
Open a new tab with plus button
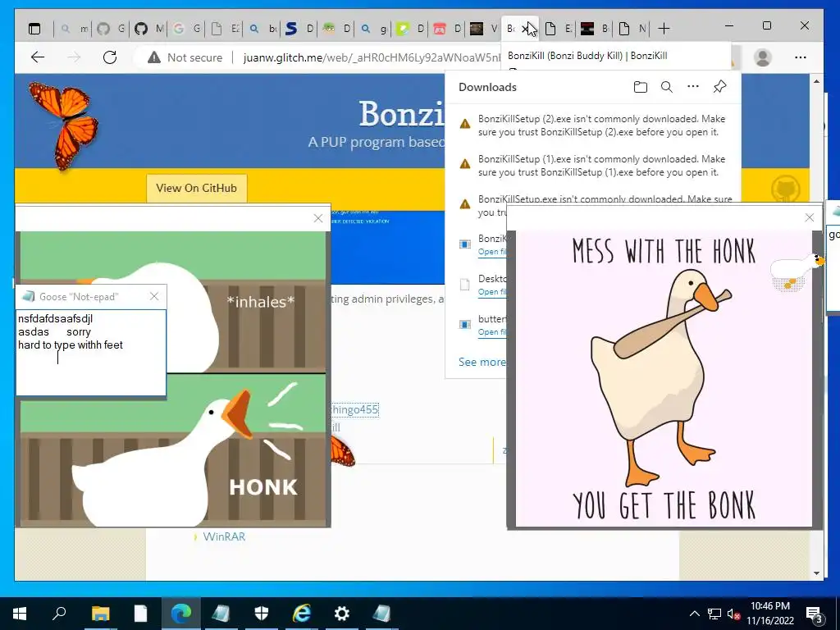pyautogui.click(x=664, y=29)
